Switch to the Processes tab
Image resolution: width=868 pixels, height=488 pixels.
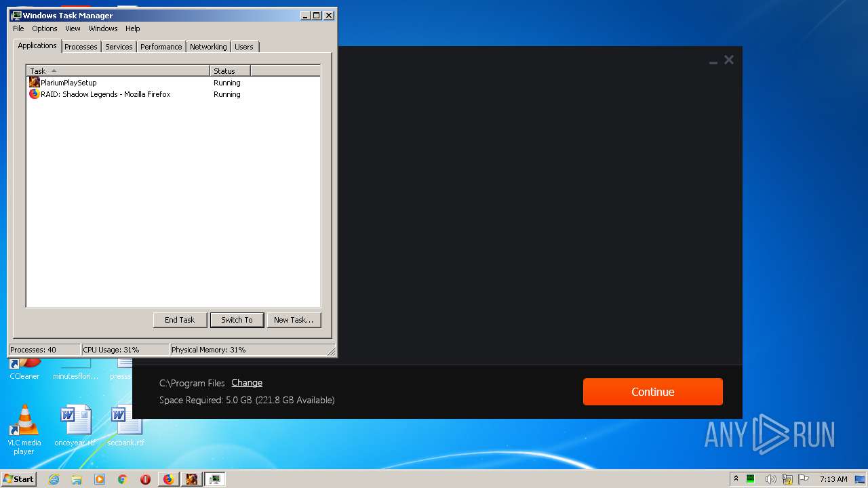(x=81, y=47)
